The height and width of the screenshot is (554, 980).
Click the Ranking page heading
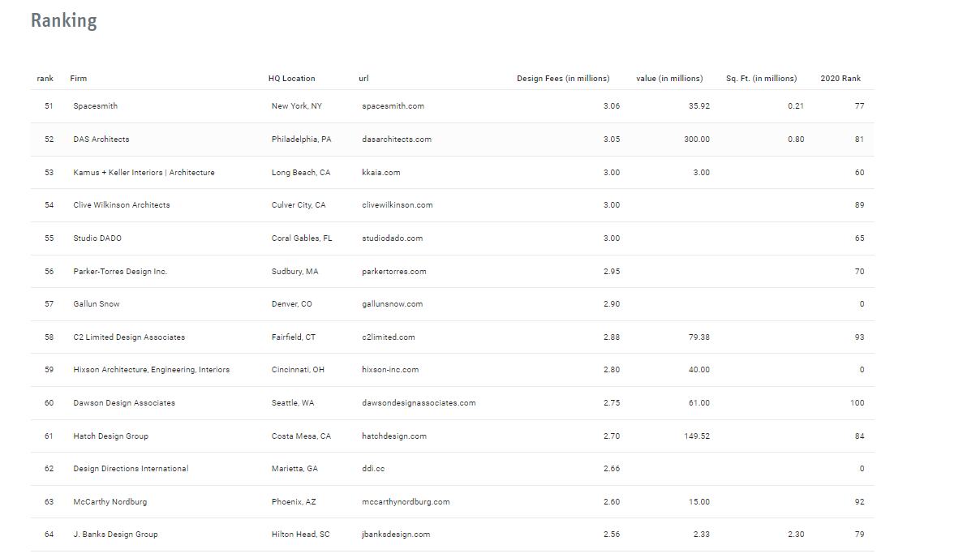64,20
